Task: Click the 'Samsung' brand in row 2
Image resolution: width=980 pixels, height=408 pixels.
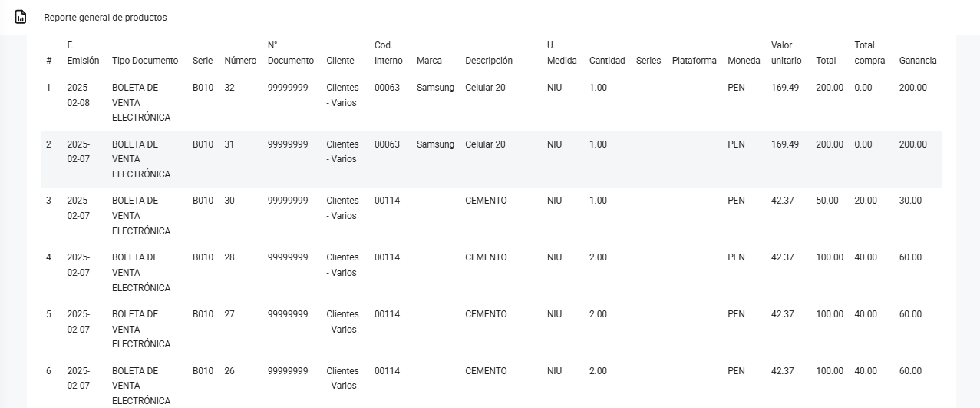Action: click(435, 144)
